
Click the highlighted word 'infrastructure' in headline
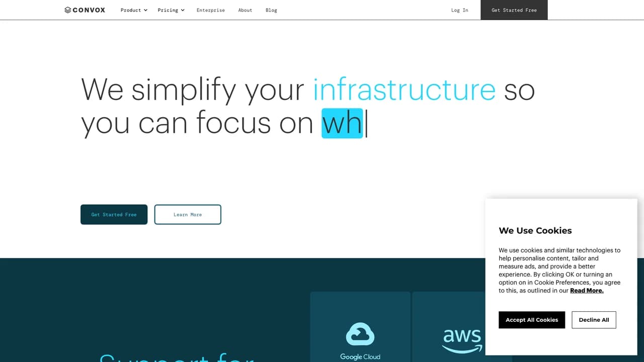tap(404, 89)
